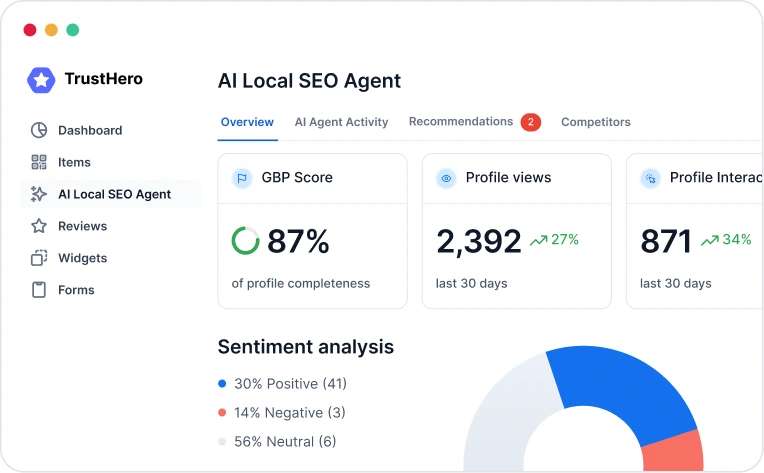Click the green window maximize dot
Viewport: 764px width, 473px height.
pos(73,30)
